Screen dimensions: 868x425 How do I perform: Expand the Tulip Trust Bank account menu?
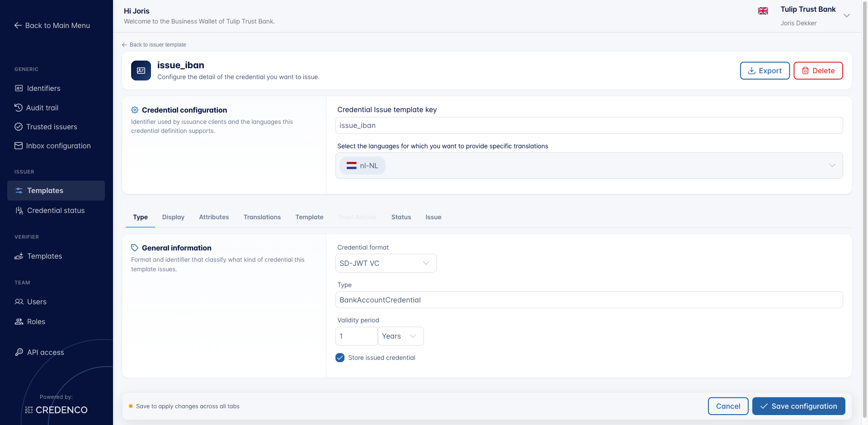[x=847, y=15]
